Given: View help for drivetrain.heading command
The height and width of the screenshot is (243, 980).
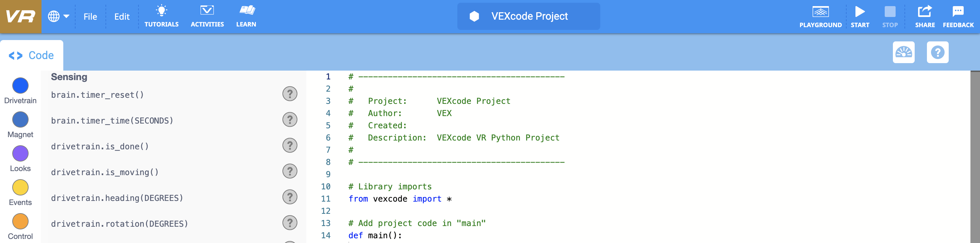Looking at the screenshot, I should click(290, 197).
